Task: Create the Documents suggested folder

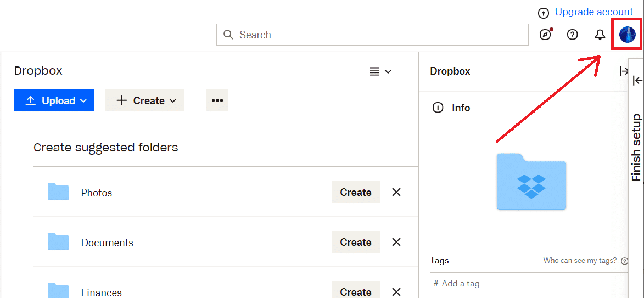Action: tap(356, 242)
